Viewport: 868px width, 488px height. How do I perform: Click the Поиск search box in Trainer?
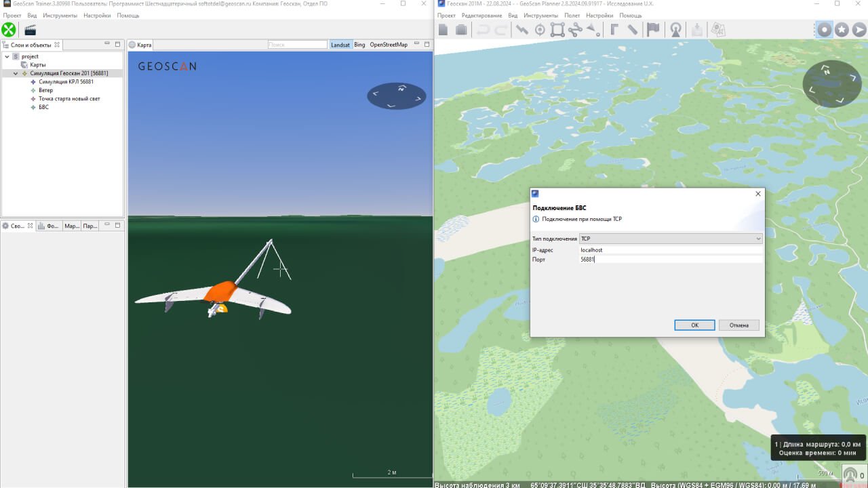(298, 45)
